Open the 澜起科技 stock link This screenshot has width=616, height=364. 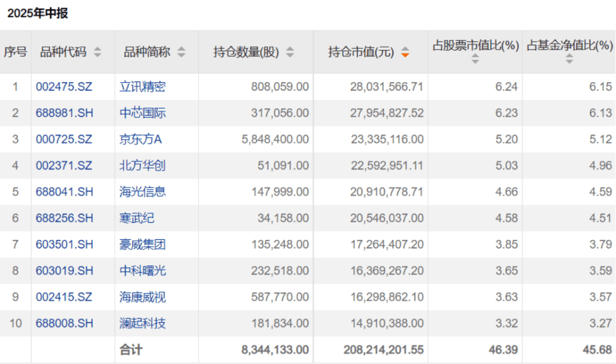(x=143, y=323)
